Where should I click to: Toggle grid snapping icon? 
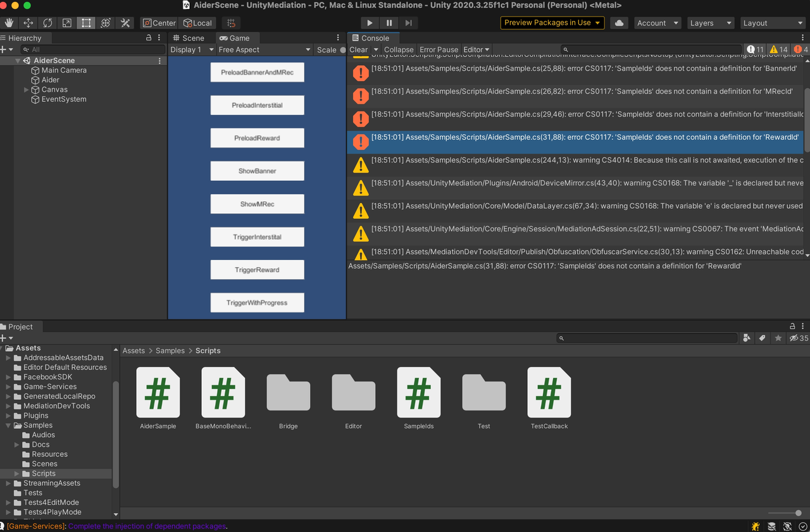pos(231,23)
